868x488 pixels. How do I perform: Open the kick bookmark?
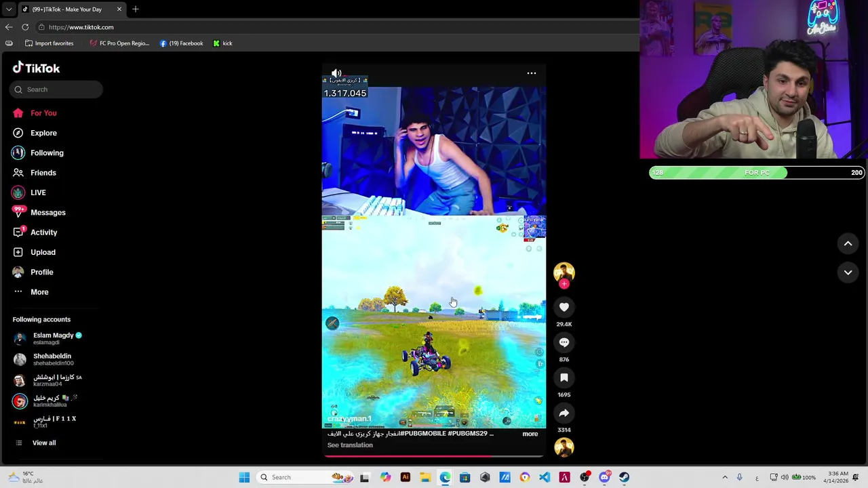pyautogui.click(x=222, y=43)
